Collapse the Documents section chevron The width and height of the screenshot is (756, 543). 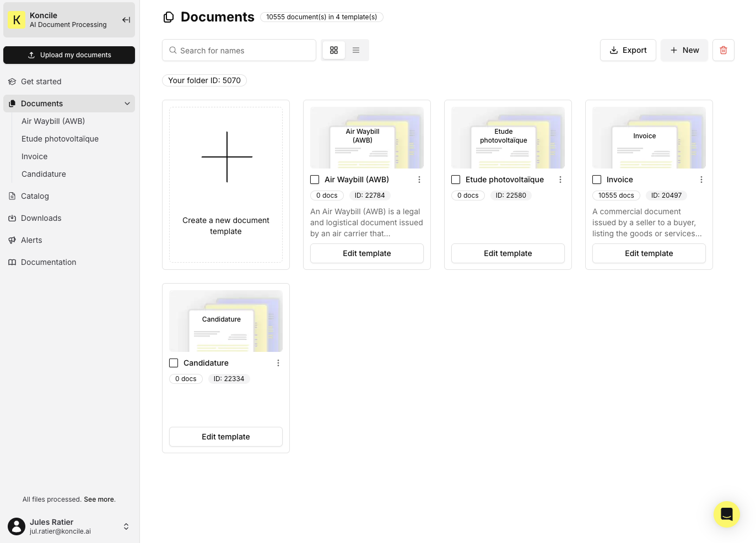point(127,104)
